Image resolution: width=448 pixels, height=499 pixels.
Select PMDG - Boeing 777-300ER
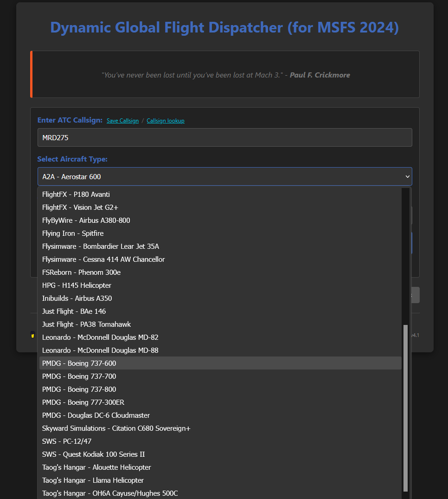point(220,402)
